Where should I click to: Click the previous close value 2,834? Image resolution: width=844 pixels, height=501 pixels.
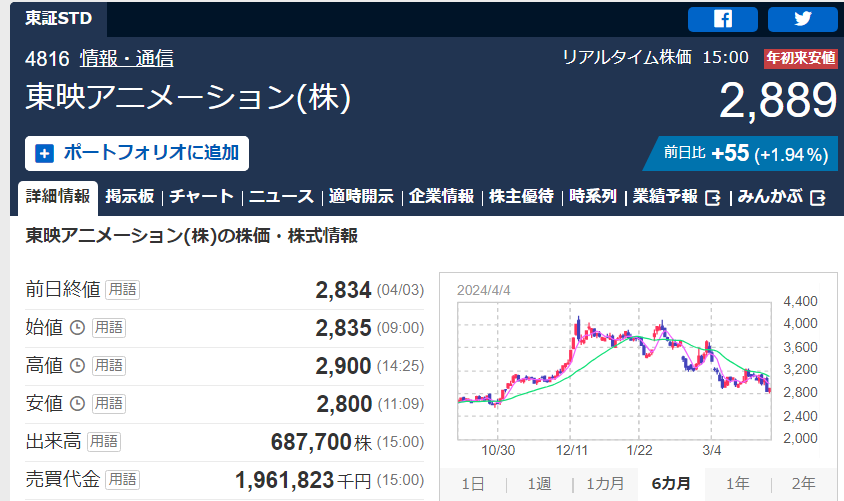(x=343, y=290)
